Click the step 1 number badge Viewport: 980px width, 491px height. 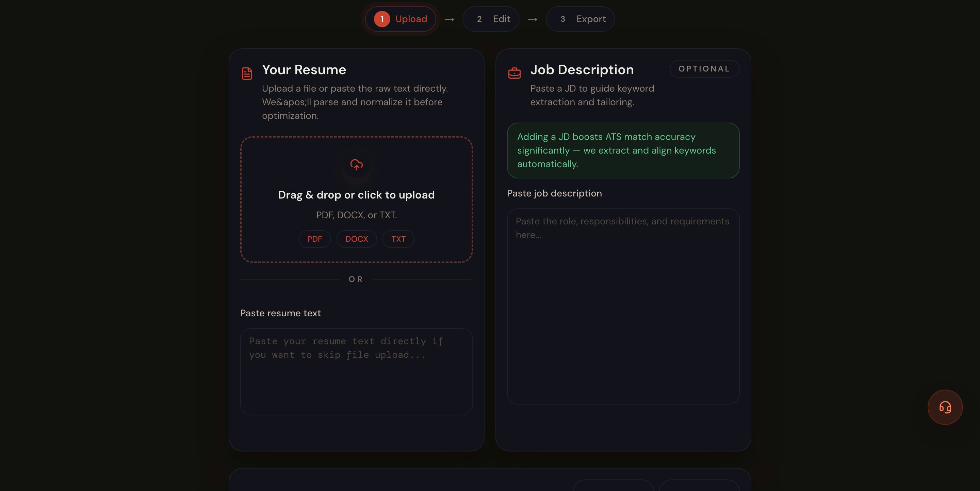pyautogui.click(x=381, y=19)
